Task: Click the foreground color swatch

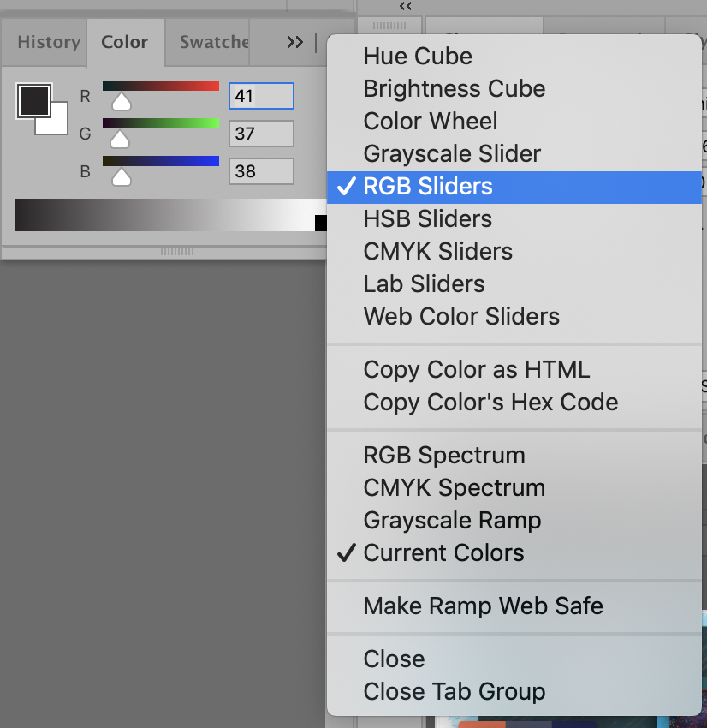Action: click(33, 100)
